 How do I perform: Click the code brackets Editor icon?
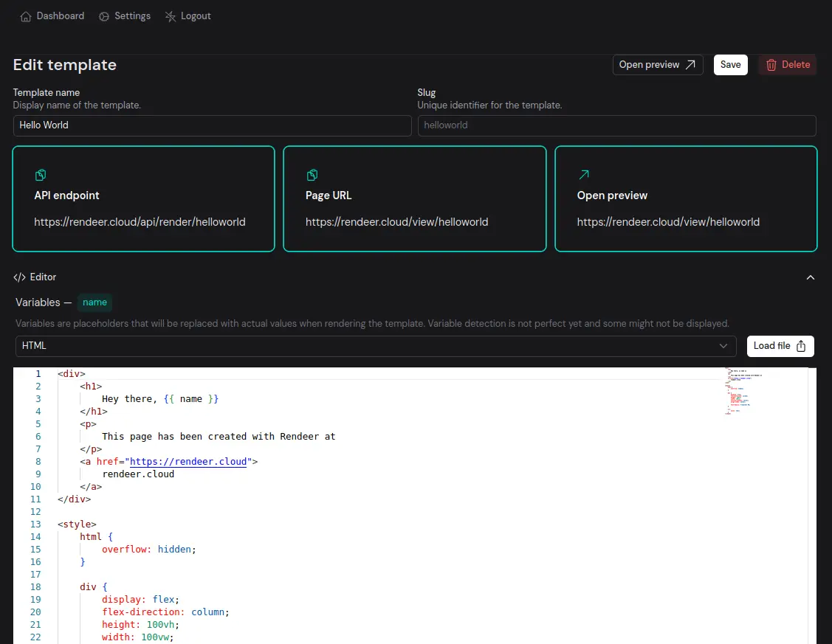click(20, 277)
